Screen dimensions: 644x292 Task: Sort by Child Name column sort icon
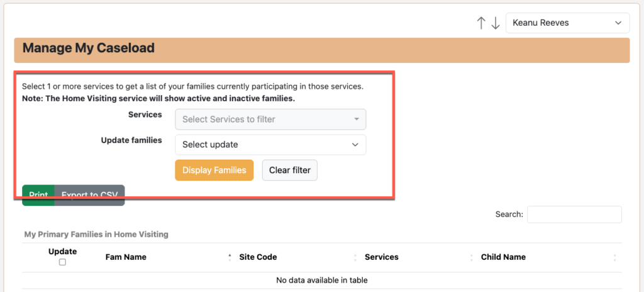coord(614,257)
